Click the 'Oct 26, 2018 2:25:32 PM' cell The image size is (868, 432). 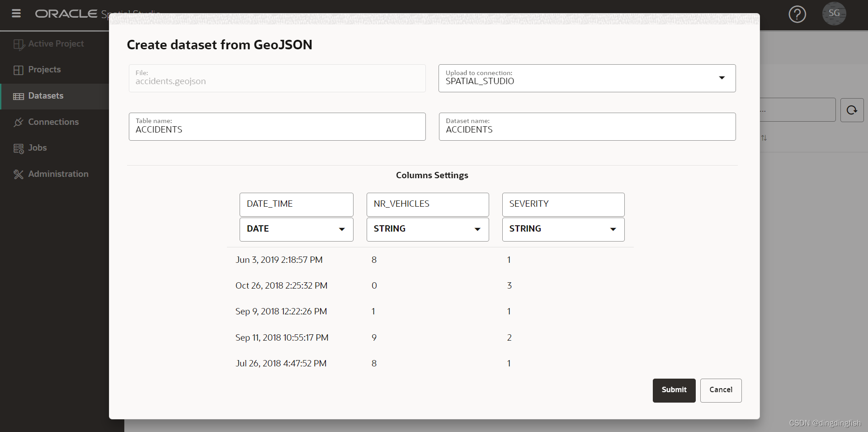pos(281,286)
